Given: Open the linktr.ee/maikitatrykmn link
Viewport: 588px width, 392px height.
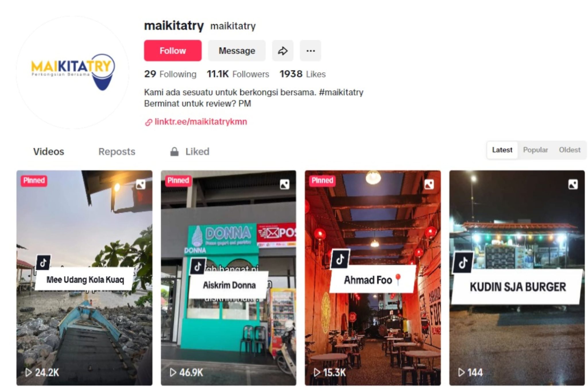Looking at the screenshot, I should [201, 122].
